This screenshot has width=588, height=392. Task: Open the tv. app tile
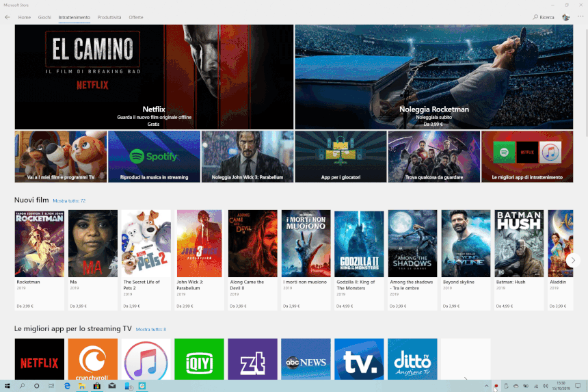click(x=359, y=359)
